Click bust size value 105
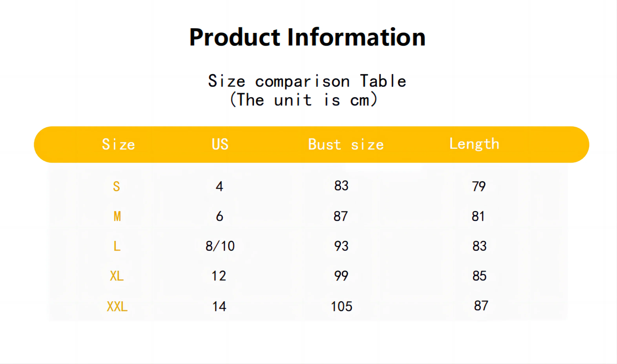The image size is (617, 364). [341, 306]
